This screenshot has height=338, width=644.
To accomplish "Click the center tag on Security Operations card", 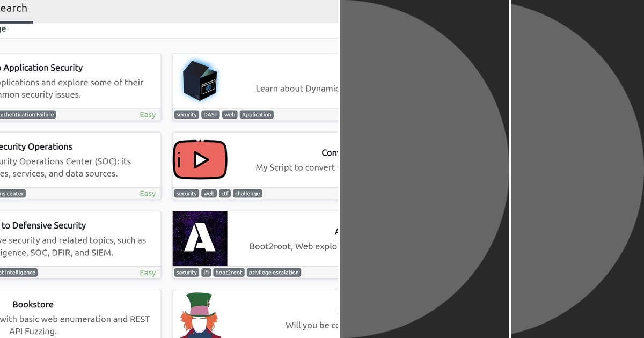I will tap(12, 193).
